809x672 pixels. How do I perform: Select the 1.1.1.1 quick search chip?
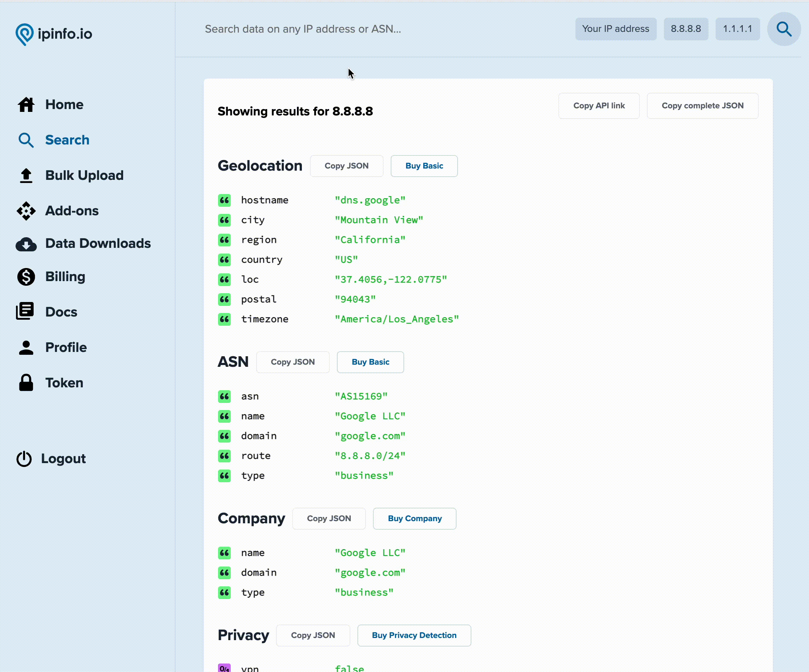737,29
